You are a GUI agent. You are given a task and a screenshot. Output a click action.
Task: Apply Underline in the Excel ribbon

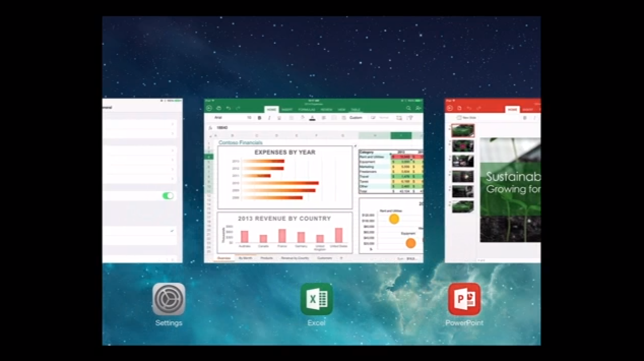(x=279, y=118)
